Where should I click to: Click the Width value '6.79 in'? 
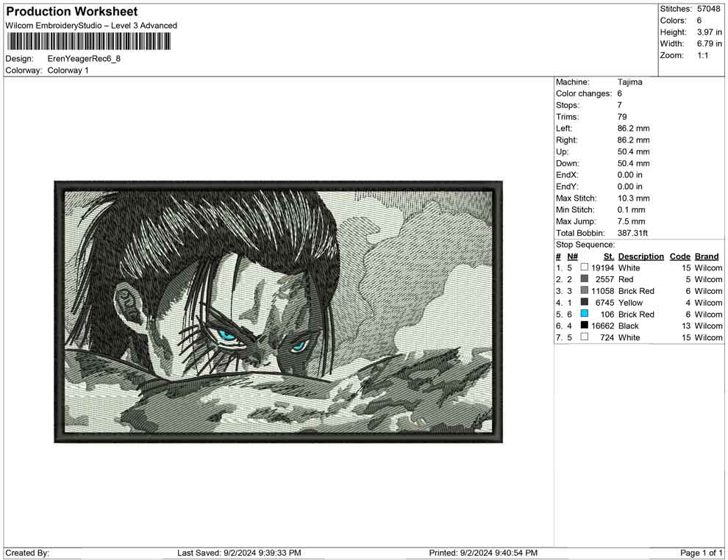(710, 43)
